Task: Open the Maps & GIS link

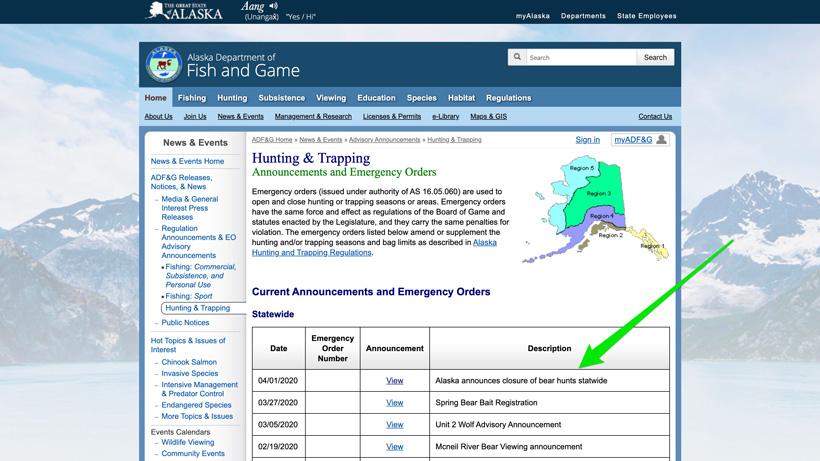Action: point(488,117)
